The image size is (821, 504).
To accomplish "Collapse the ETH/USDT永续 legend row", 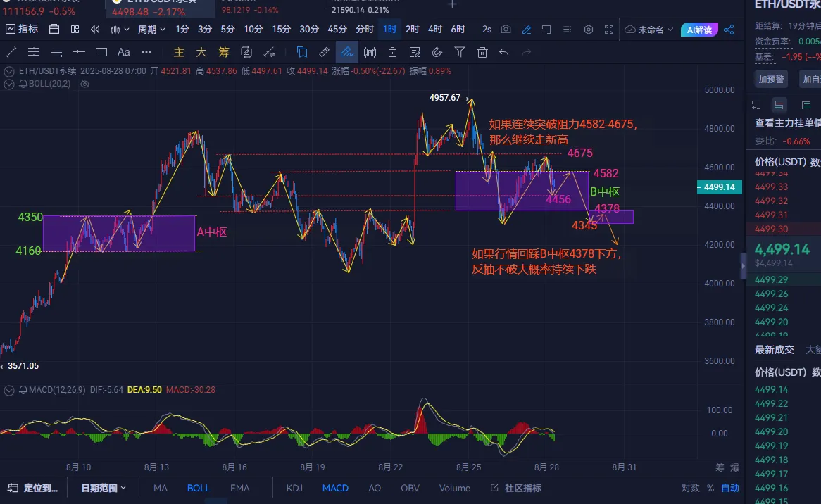I will tap(9, 71).
